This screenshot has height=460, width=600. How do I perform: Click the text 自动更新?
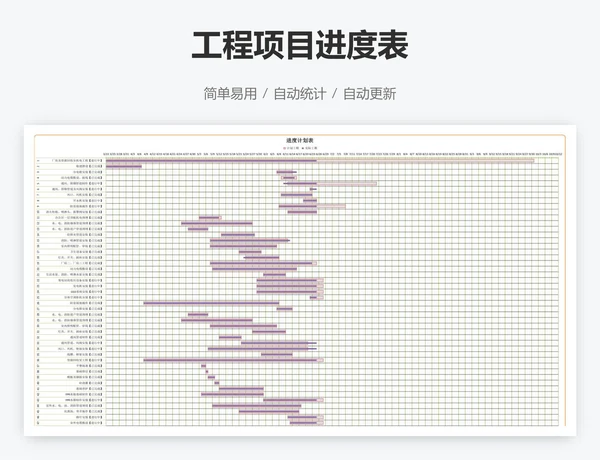(369, 94)
